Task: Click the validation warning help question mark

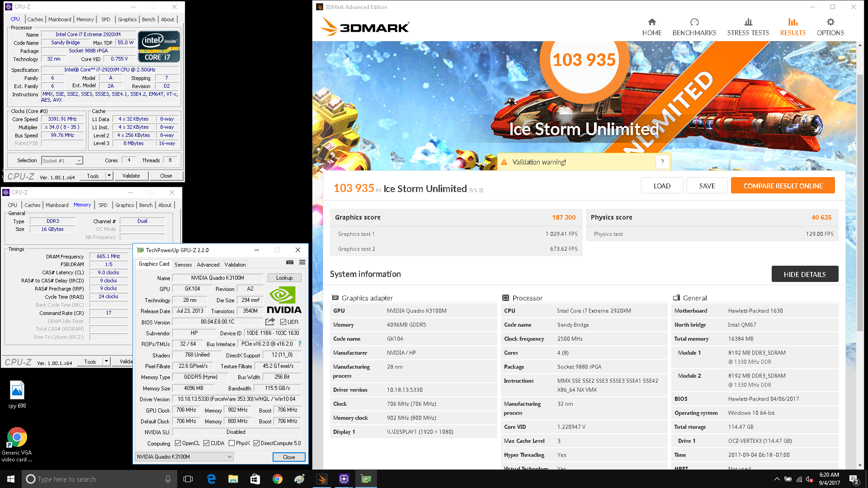Action: (662, 162)
